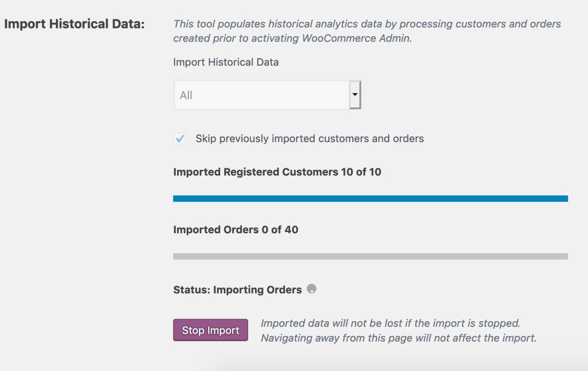Screen dimensions: 588x371
Task: Click the blue Registered Customers progress bar
Action: click(370, 199)
